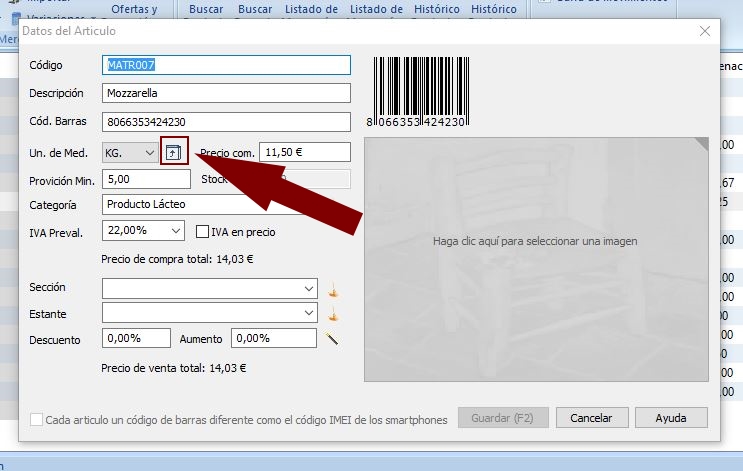The height and width of the screenshot is (471, 743).
Task: Click the Aumento field 0,00%
Action: click(x=273, y=338)
